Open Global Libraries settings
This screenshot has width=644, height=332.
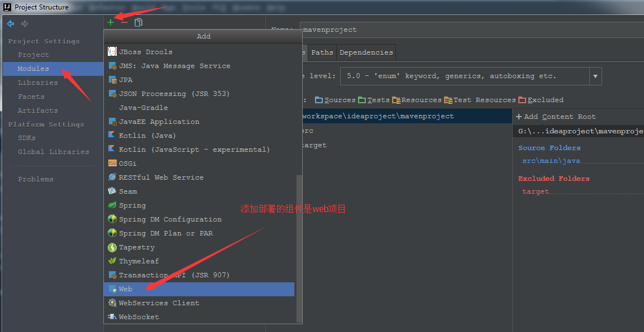click(x=54, y=152)
